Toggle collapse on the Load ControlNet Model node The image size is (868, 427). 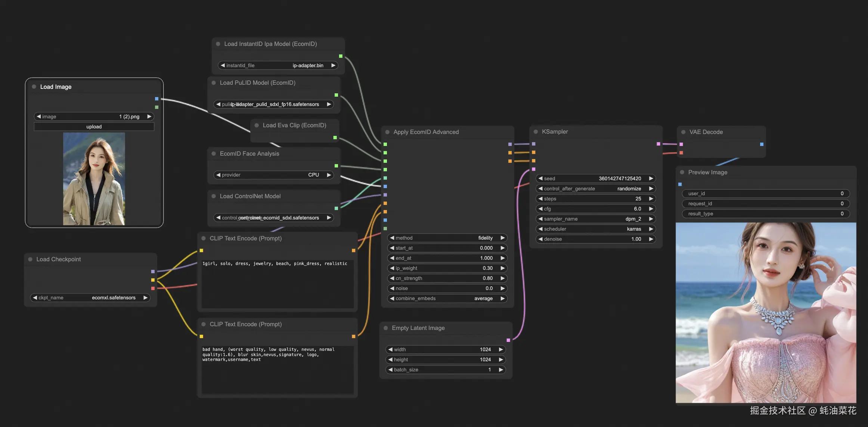[214, 196]
